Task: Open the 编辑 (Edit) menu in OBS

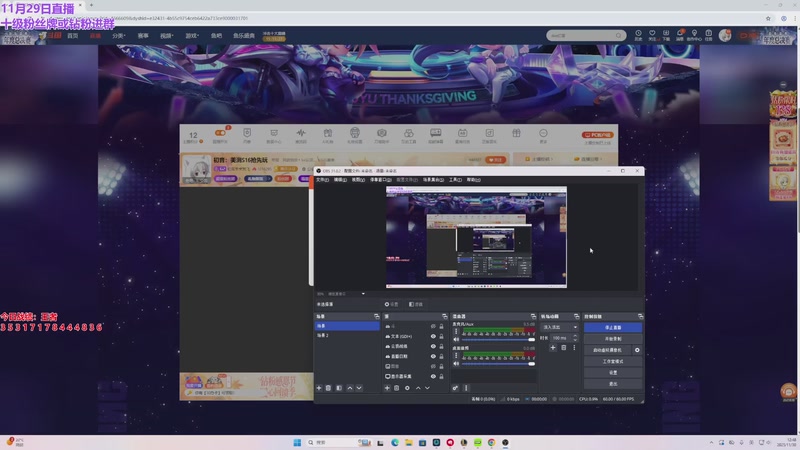Action: pyautogui.click(x=340, y=180)
